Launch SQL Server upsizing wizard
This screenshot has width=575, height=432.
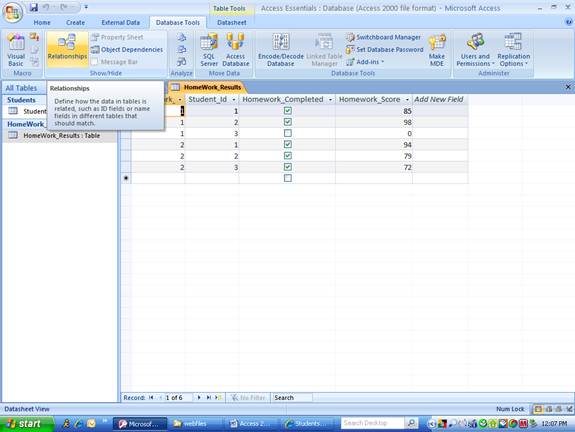click(209, 50)
